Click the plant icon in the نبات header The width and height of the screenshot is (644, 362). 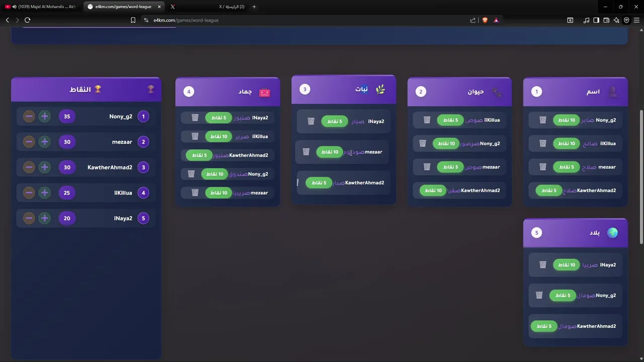click(x=380, y=89)
